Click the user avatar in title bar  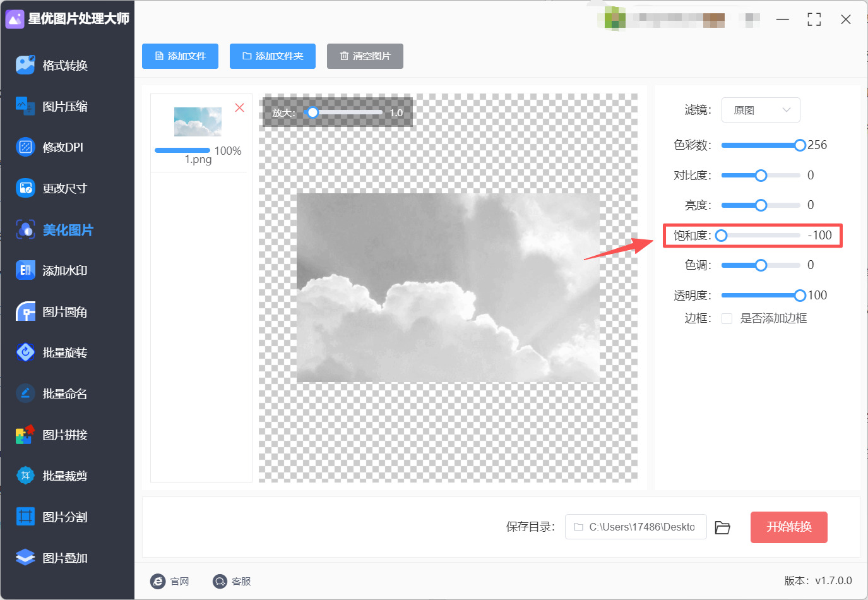coord(615,18)
